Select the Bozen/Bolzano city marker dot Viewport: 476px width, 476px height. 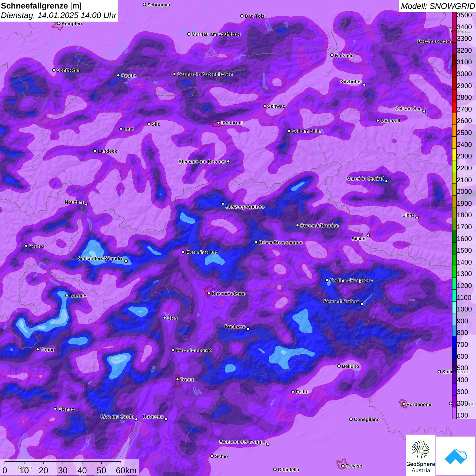tap(209, 293)
